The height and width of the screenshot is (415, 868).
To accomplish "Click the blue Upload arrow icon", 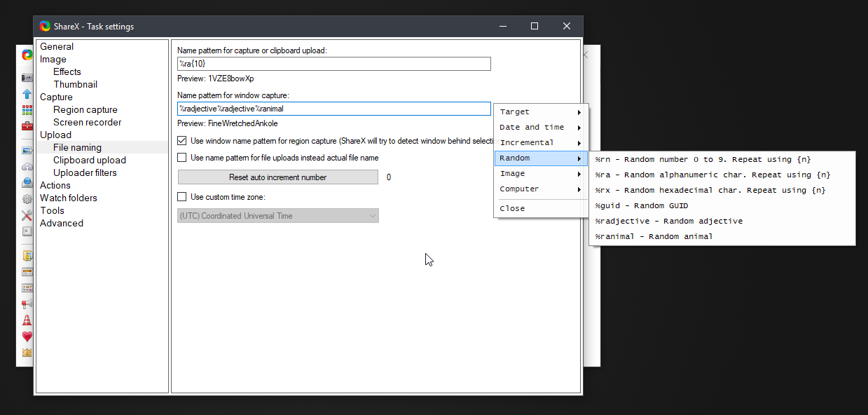I will pos(27,93).
